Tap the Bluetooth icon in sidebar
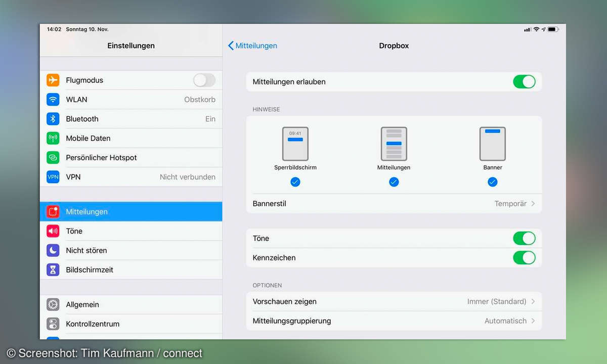Image resolution: width=607 pixels, height=364 pixels. tap(53, 119)
